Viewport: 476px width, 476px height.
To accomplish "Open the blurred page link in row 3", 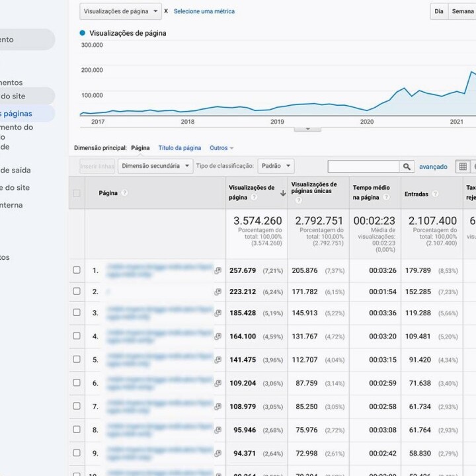I will click(160, 313).
